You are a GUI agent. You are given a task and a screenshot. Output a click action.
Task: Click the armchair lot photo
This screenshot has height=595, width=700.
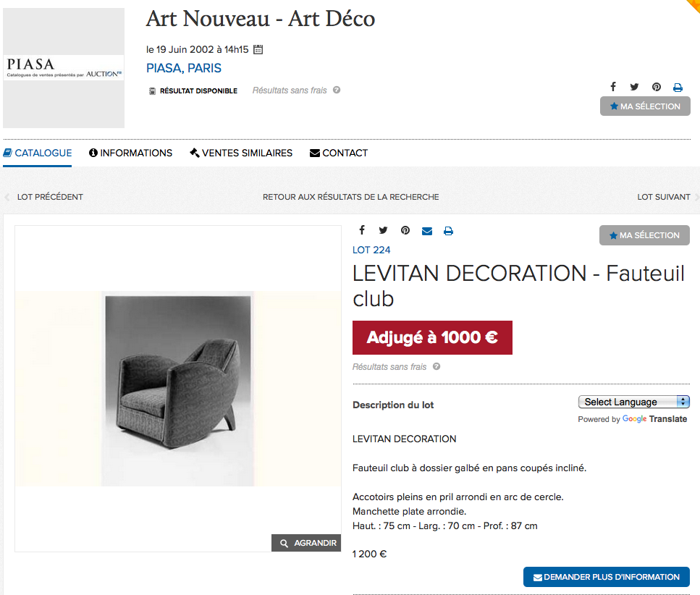click(x=178, y=389)
